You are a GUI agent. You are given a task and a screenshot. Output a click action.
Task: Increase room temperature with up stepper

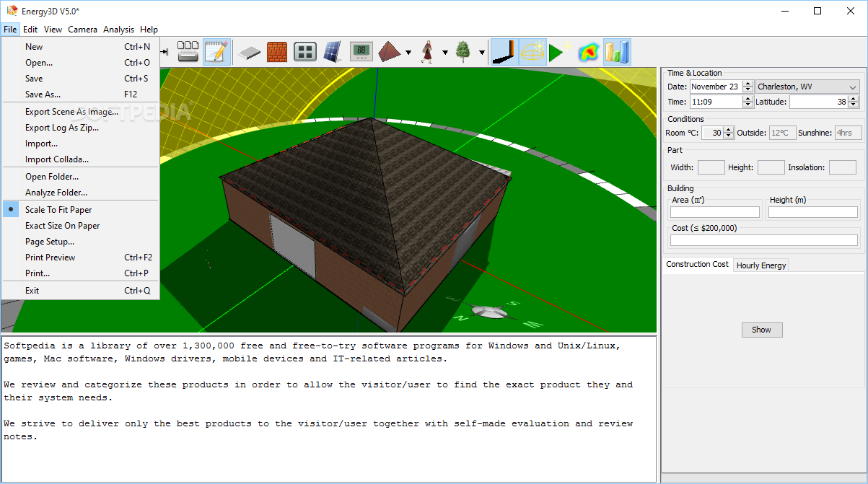pos(728,130)
